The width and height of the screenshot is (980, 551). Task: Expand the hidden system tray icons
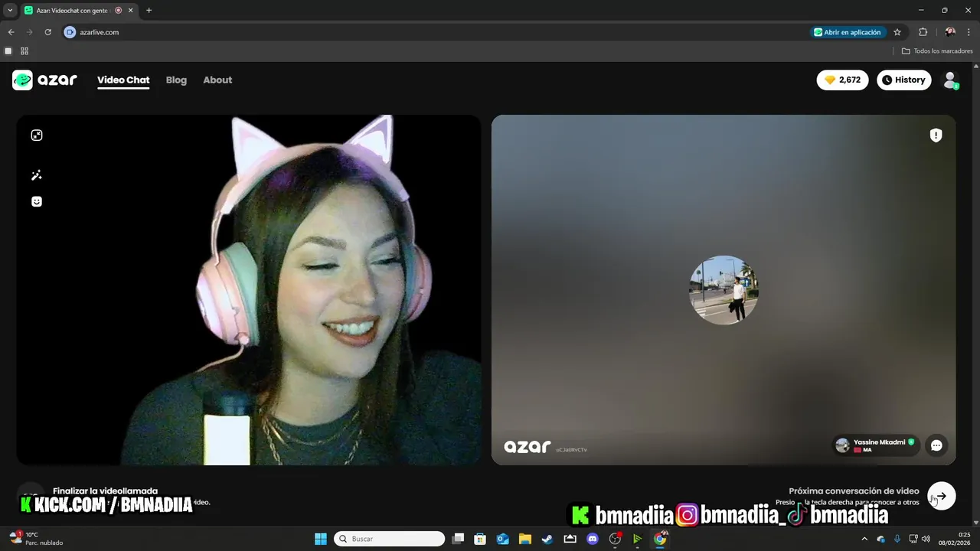pyautogui.click(x=864, y=539)
